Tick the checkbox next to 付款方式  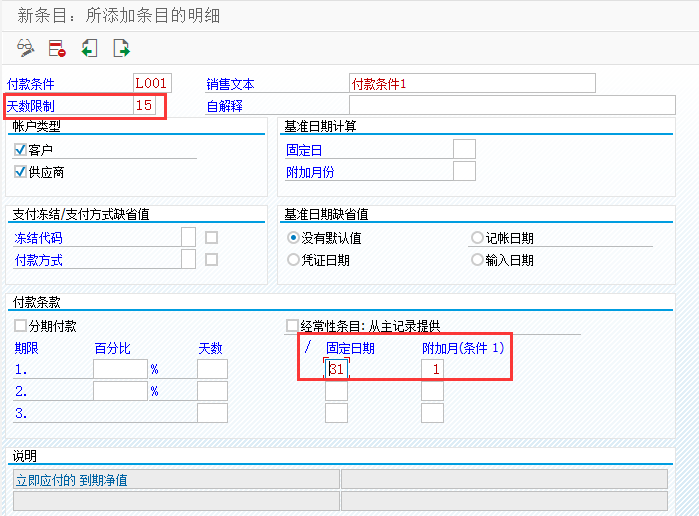click(x=211, y=260)
